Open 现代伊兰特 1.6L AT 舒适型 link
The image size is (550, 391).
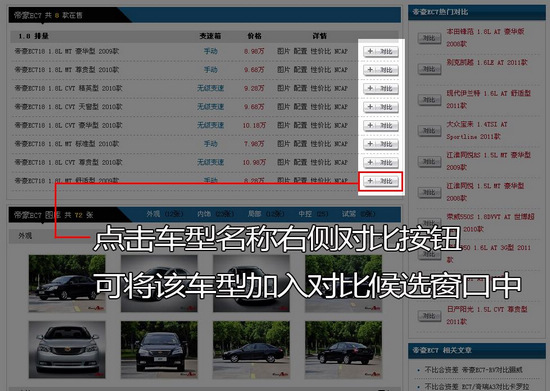[x=488, y=99]
